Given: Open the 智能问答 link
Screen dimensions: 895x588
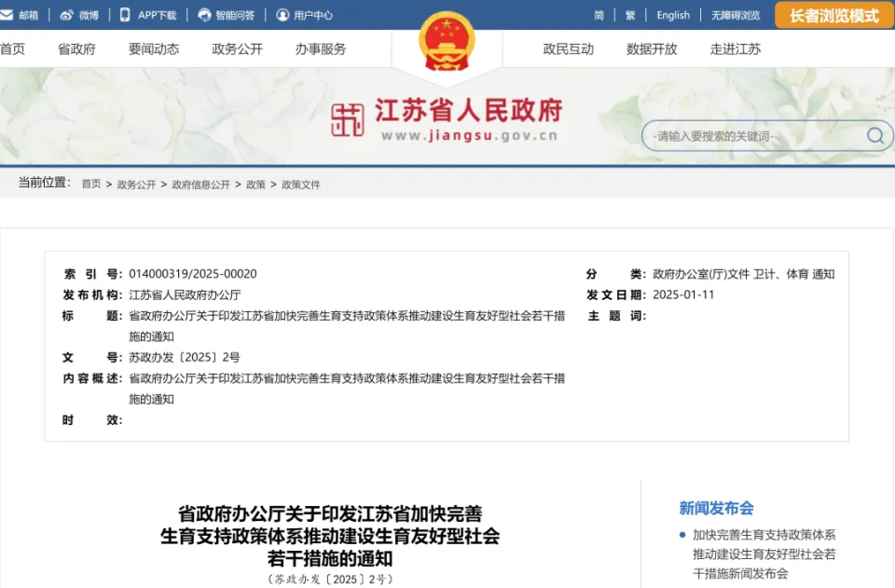Looking at the screenshot, I should pyautogui.click(x=235, y=16).
